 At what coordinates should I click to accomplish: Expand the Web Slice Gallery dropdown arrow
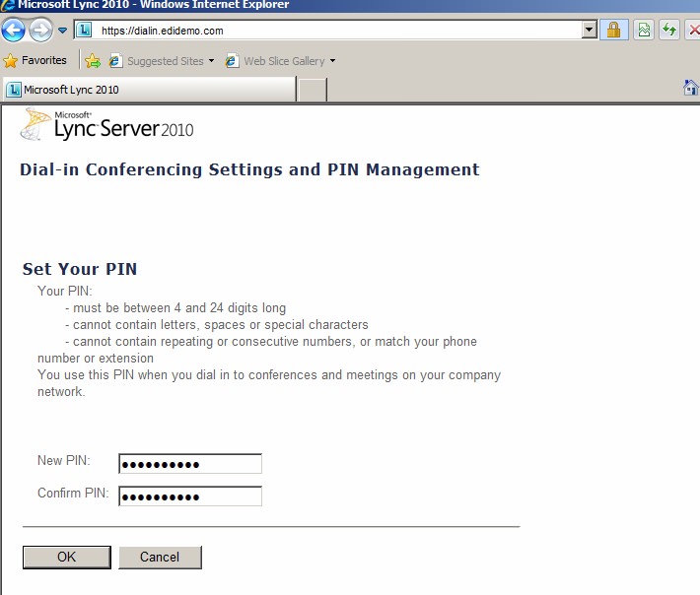point(332,61)
